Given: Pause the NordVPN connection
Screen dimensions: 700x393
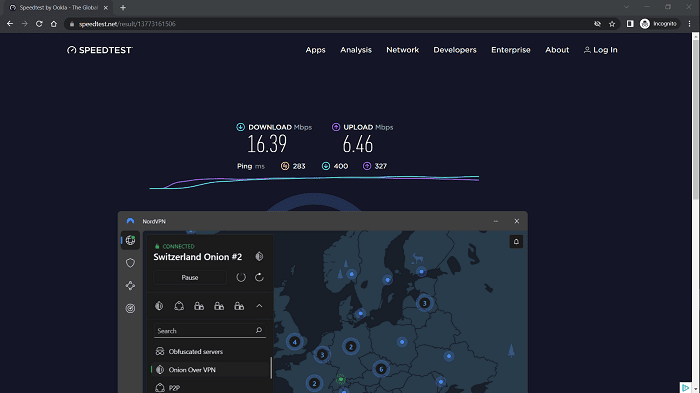Looking at the screenshot, I should tap(190, 277).
